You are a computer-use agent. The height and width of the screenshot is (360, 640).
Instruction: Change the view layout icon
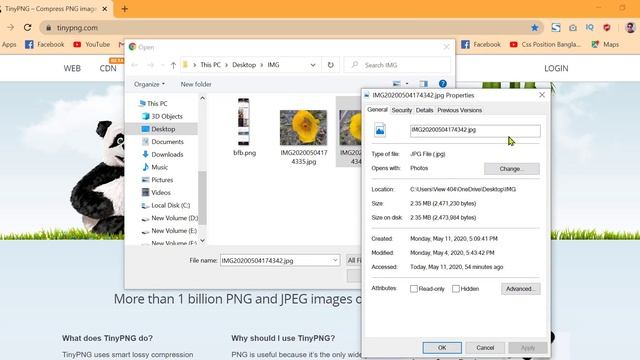click(396, 84)
